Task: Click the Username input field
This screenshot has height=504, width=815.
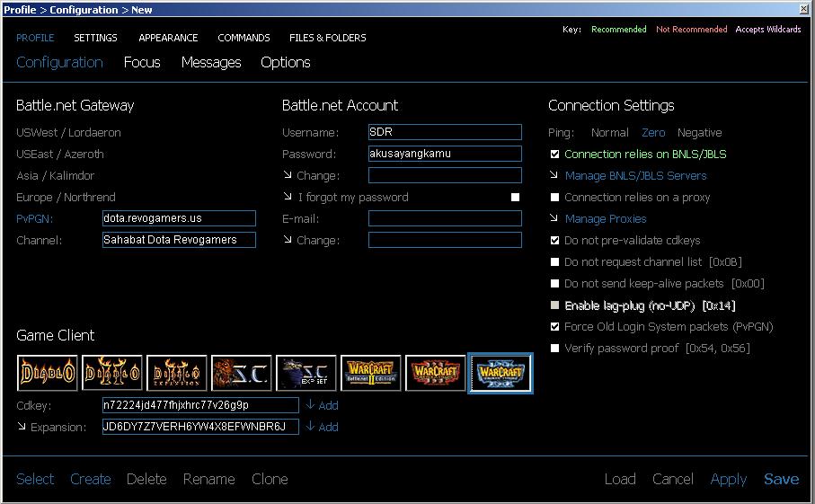Action: coord(445,132)
